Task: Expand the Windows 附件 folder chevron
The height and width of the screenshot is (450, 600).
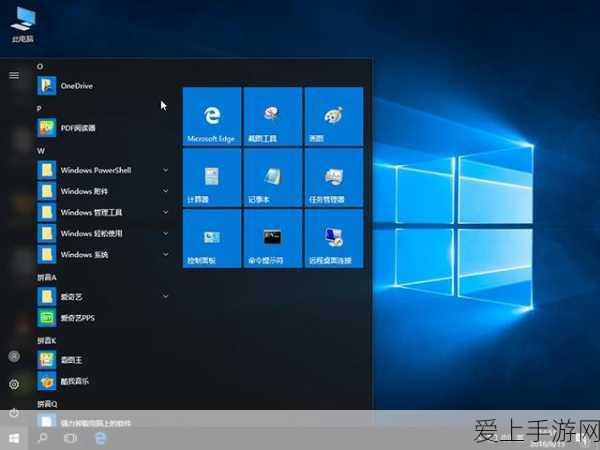Action: point(165,191)
